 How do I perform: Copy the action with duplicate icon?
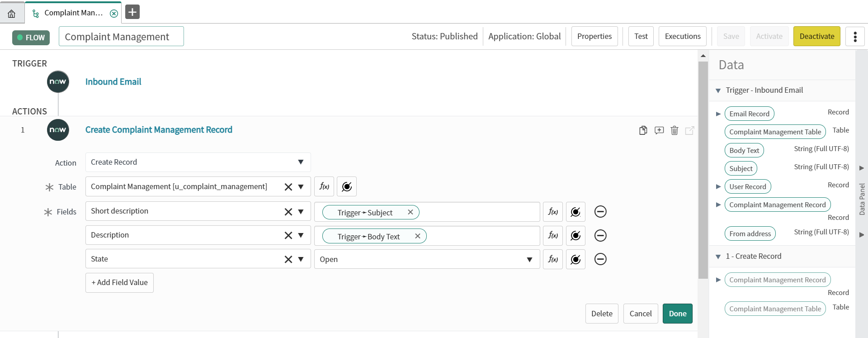coord(643,130)
